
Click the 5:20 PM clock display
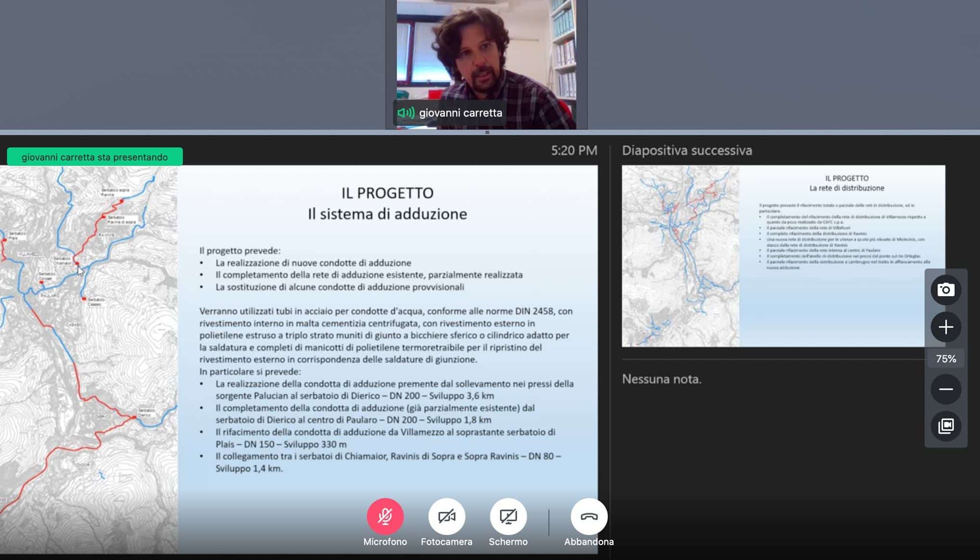[573, 150]
